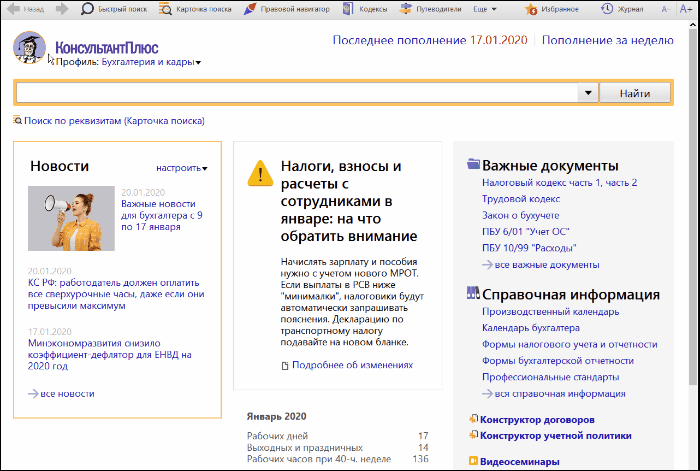Open news Минэкономразвития коэффициент-дефлятор ЕНВД
Viewport: 700px width, 471px height.
click(110, 354)
